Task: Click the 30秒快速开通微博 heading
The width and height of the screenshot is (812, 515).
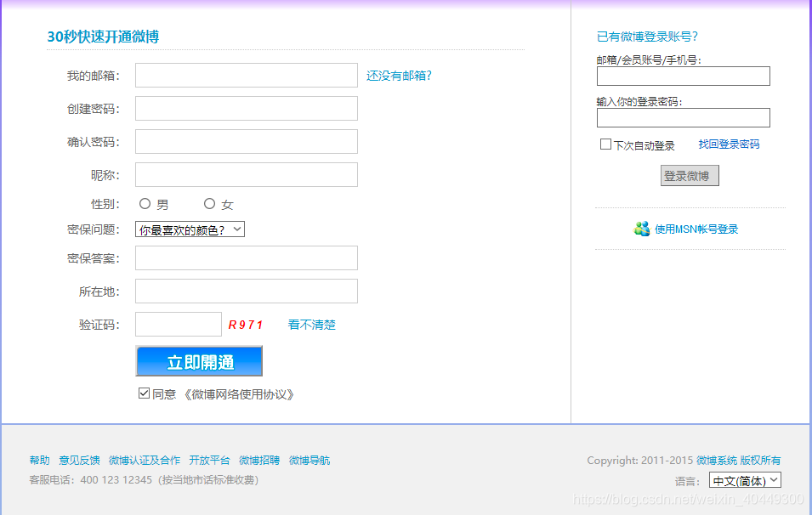Action: tap(103, 37)
